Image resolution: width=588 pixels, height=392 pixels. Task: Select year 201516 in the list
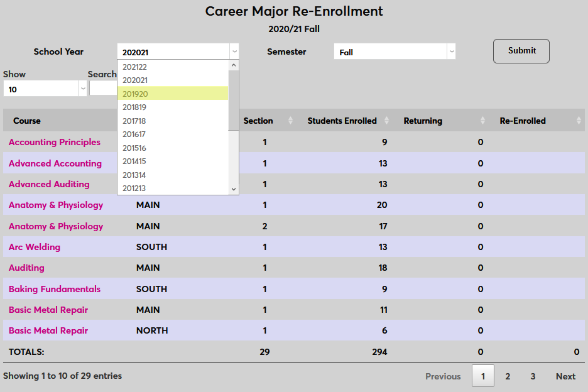[x=173, y=148]
